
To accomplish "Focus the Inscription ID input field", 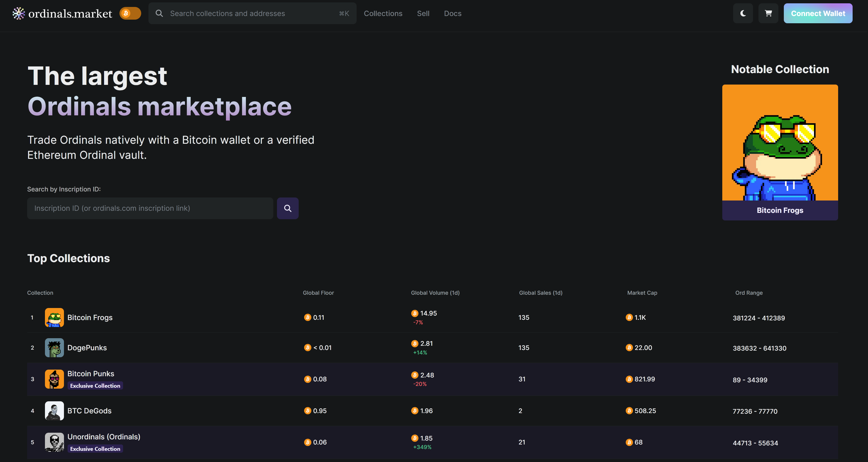I will (x=150, y=208).
